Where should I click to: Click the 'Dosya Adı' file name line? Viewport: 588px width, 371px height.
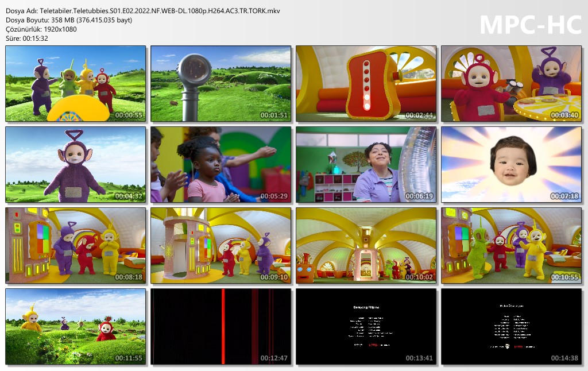(143, 11)
